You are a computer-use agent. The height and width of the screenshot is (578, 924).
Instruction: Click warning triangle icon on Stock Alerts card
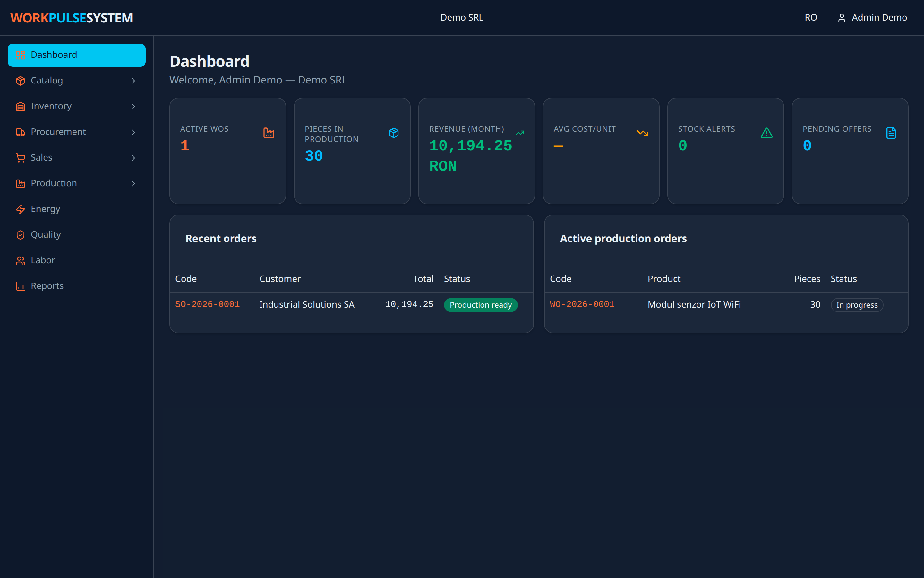[x=767, y=133]
